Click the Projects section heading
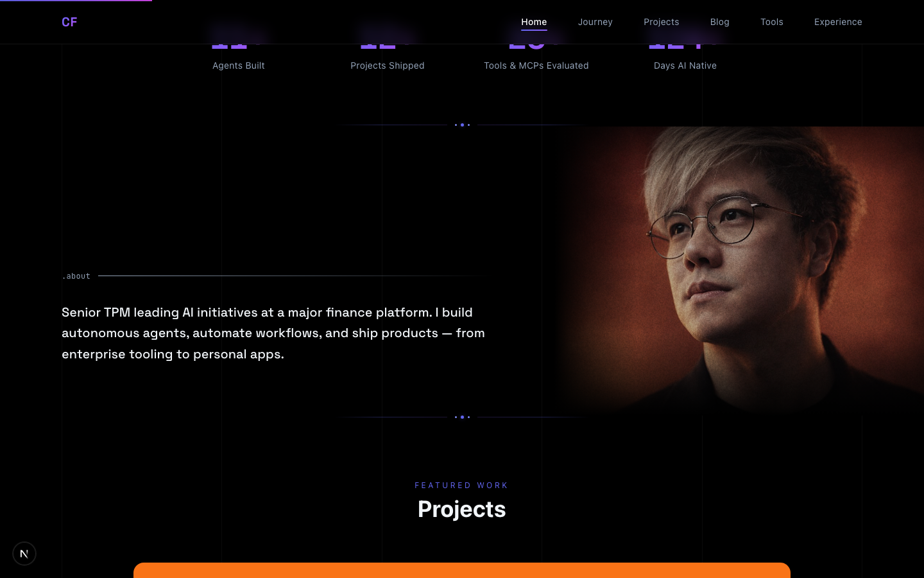This screenshot has height=578, width=924. [462, 509]
